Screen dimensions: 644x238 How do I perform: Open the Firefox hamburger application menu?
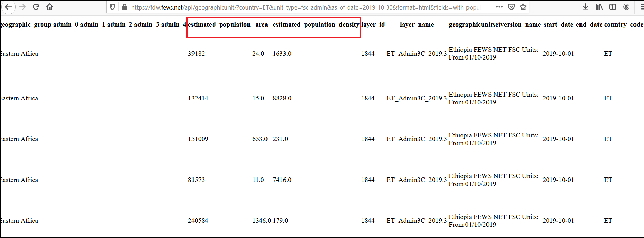(641, 7)
